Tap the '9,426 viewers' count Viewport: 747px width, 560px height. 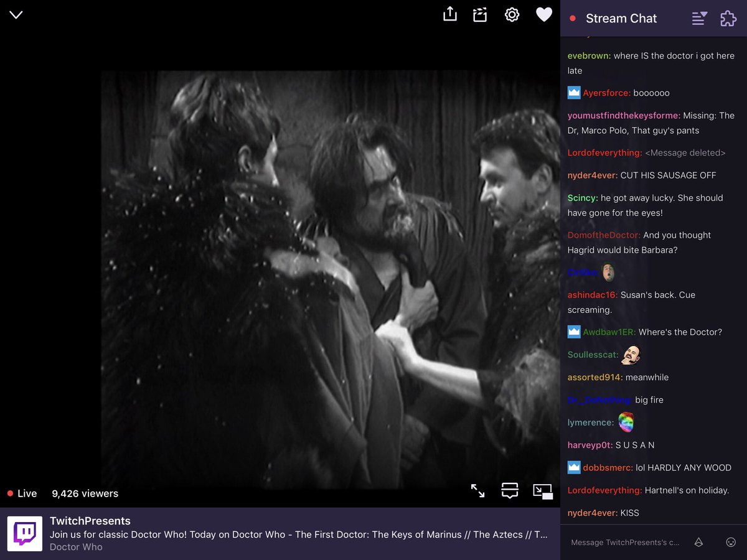click(85, 493)
